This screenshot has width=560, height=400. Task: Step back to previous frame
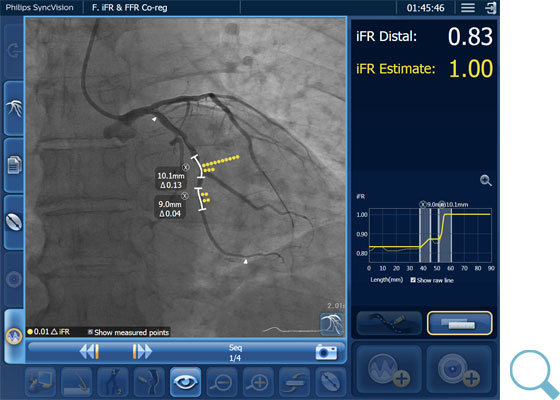(89, 351)
